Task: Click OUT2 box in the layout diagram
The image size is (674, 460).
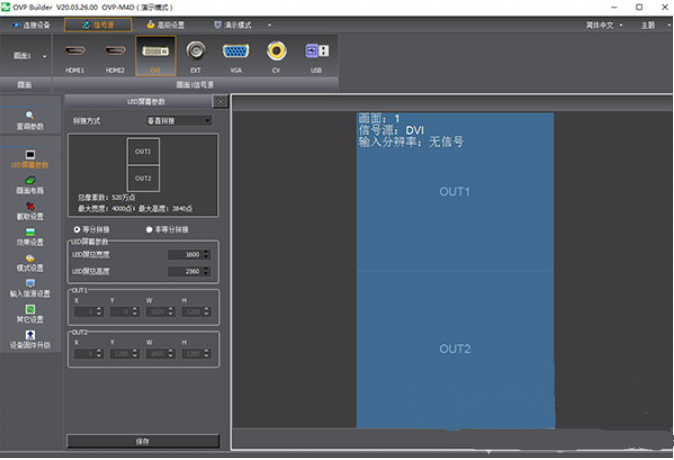Action: 143,178
